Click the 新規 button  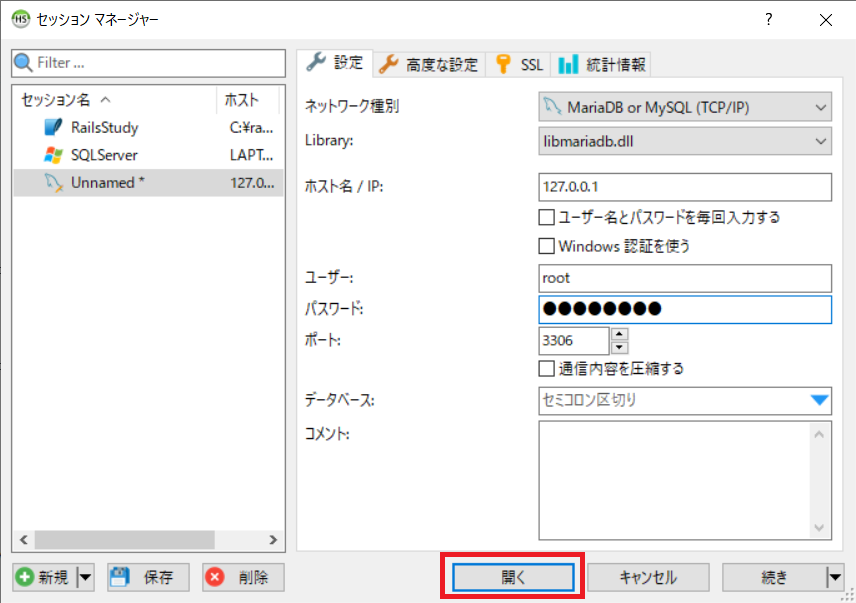[45, 577]
